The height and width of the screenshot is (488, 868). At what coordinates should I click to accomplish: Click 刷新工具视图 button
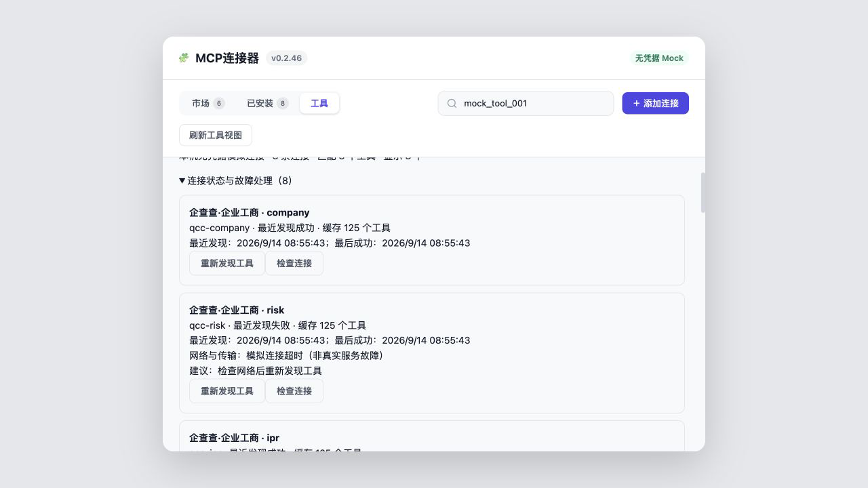click(216, 135)
